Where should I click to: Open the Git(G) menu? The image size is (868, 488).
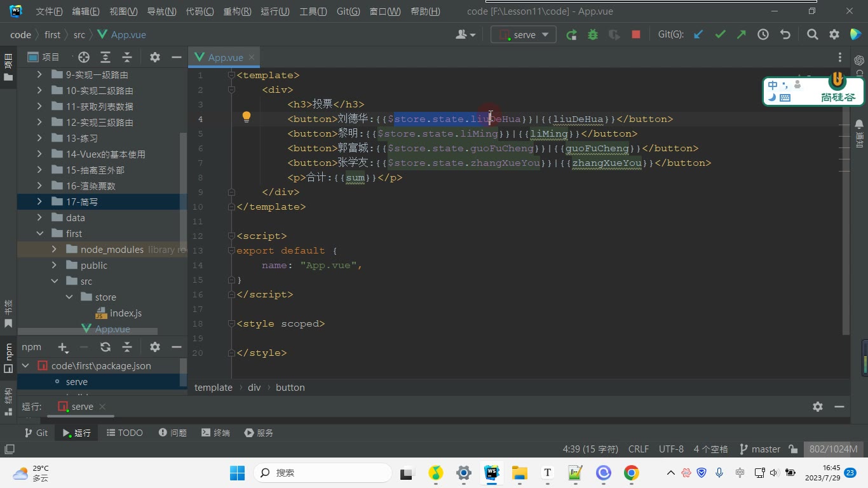coord(348,11)
